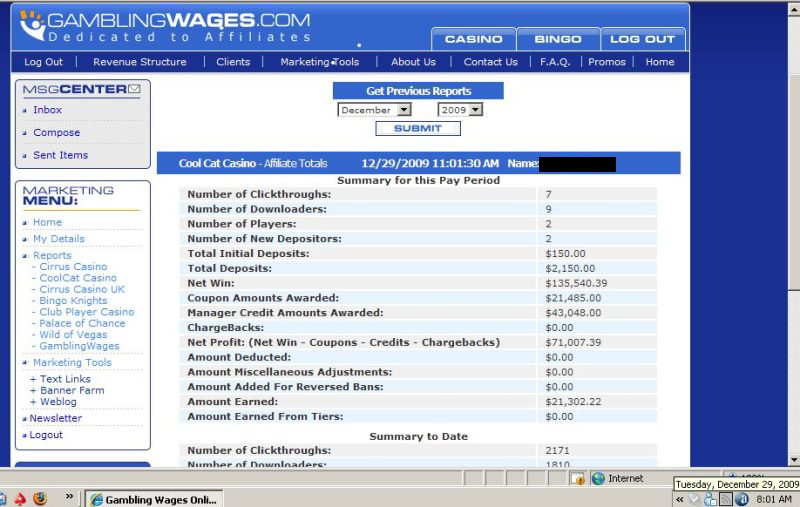Open My Details link
The image size is (800, 507).
pyautogui.click(x=59, y=239)
